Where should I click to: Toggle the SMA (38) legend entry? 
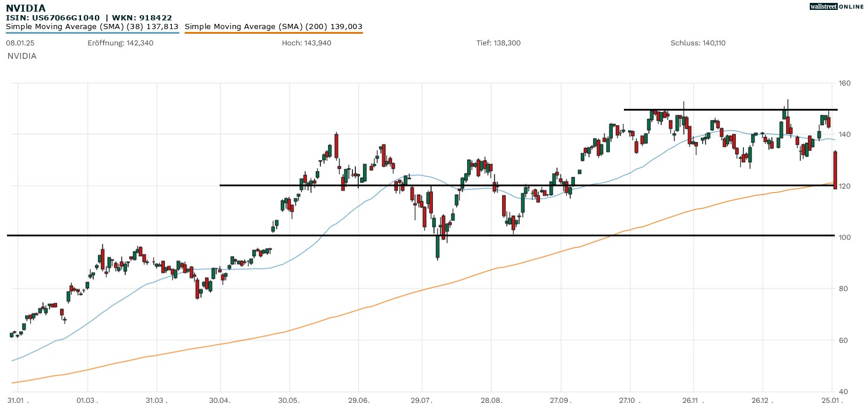(92, 26)
